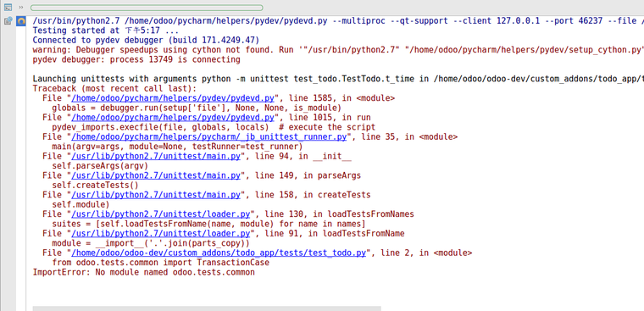Image resolution: width=644 pixels, height=311 pixels.
Task: Click the export/history icon with clock badge
Action: (x=8, y=21)
